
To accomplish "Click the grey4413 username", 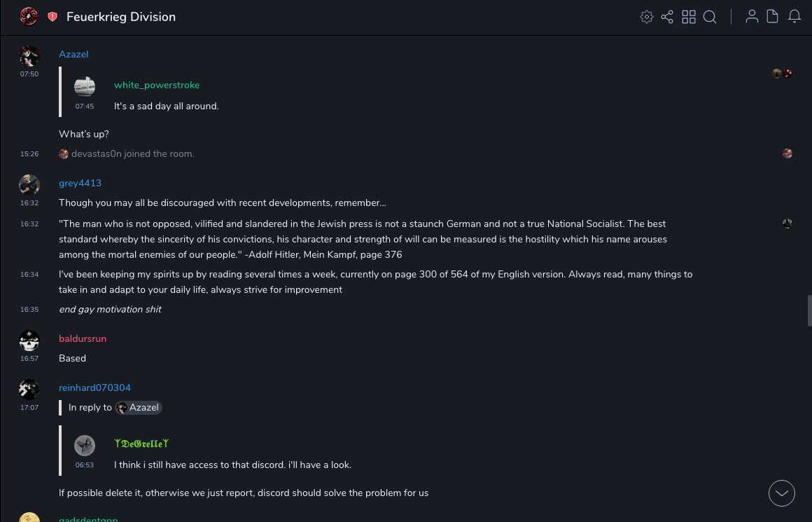I will click(x=80, y=184).
